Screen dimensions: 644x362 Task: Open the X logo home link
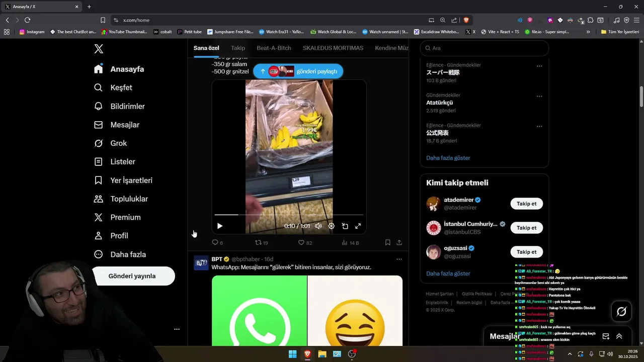(99, 49)
